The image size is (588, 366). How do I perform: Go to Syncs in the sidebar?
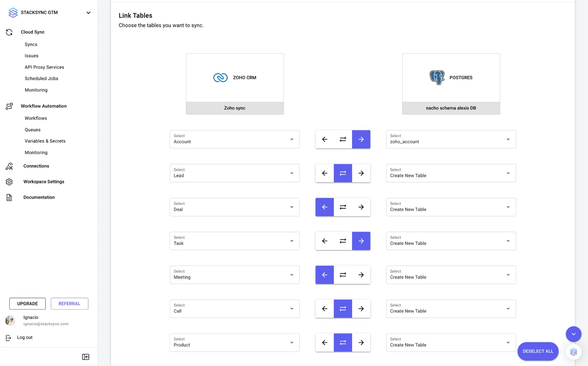(31, 44)
